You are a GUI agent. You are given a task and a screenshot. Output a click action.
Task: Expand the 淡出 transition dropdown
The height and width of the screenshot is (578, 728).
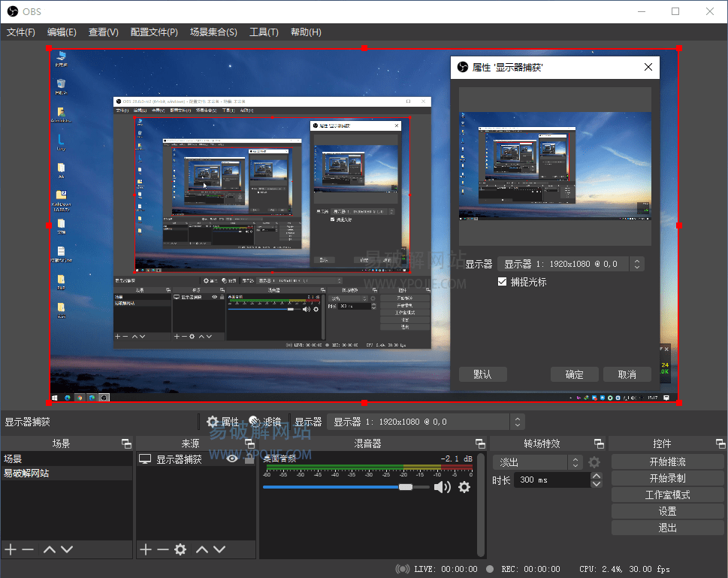pyautogui.click(x=575, y=462)
